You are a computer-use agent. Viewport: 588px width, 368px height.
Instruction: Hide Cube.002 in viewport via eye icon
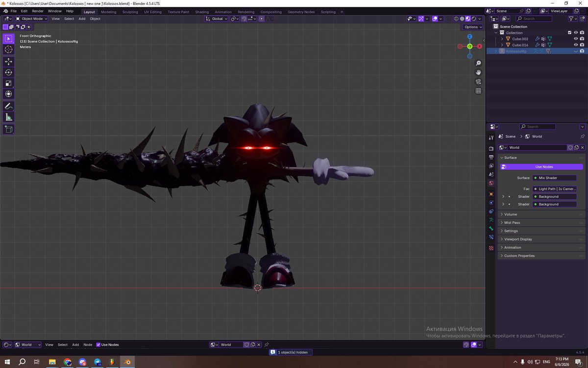pos(576,39)
